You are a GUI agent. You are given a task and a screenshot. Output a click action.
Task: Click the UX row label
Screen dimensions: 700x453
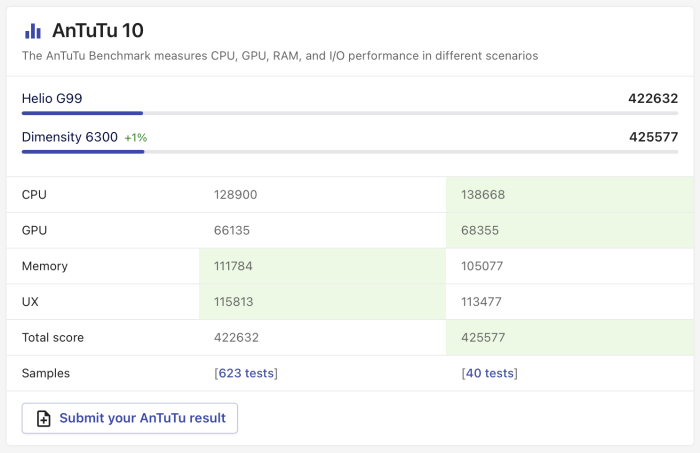31,302
